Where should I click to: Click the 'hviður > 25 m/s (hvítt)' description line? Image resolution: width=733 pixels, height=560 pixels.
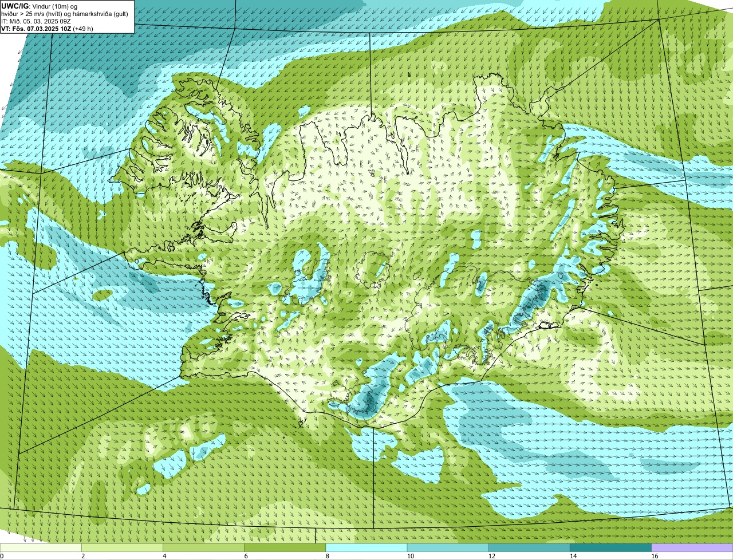pos(65,14)
